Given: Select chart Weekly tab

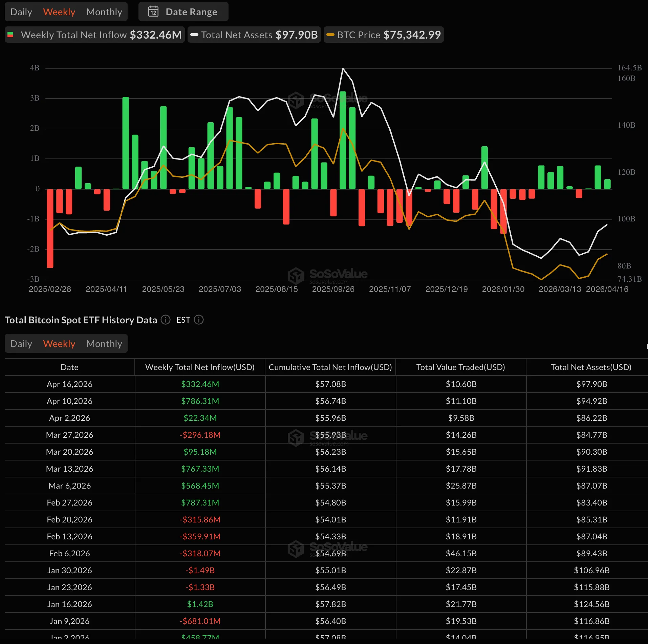Looking at the screenshot, I should (59, 12).
